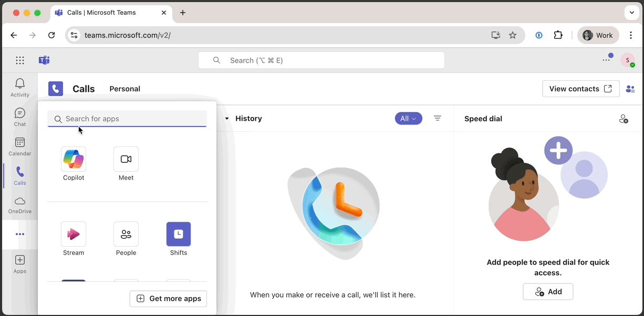This screenshot has height=316, width=644.
Task: Open the profile avatar menu
Action: [x=628, y=60]
